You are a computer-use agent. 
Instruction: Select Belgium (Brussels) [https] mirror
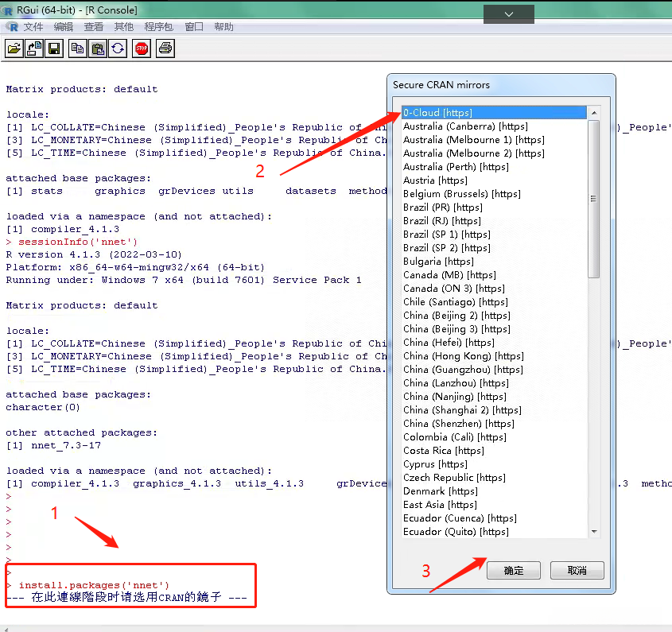pos(494,194)
